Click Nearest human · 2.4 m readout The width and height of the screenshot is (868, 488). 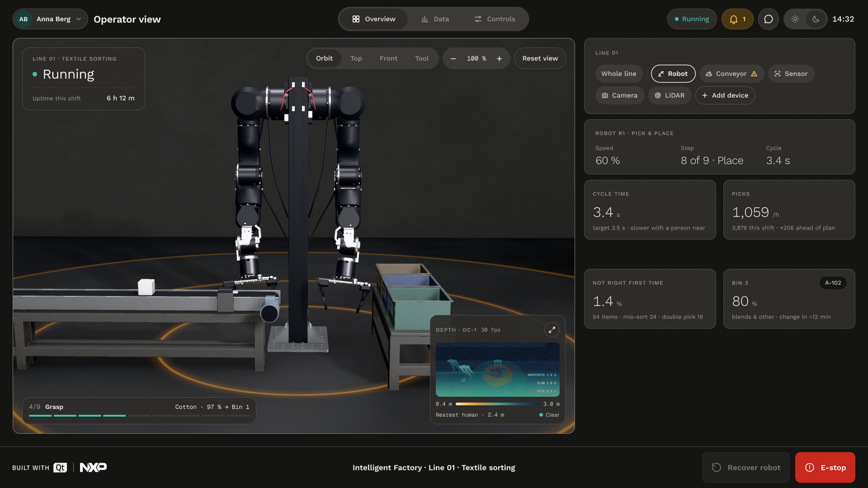470,415
